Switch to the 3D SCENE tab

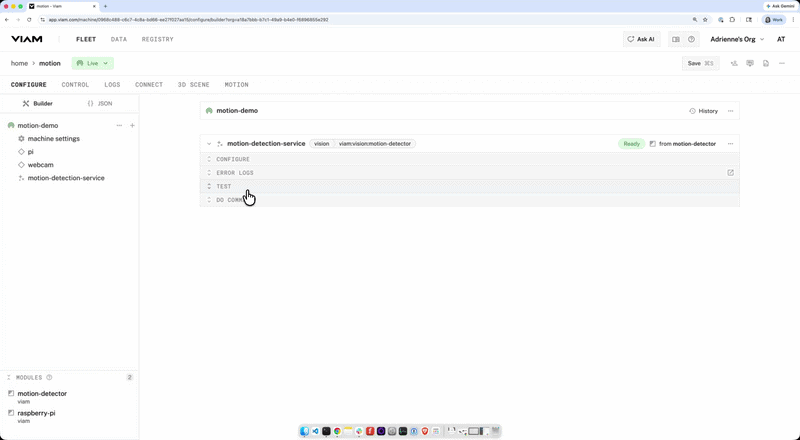point(193,85)
